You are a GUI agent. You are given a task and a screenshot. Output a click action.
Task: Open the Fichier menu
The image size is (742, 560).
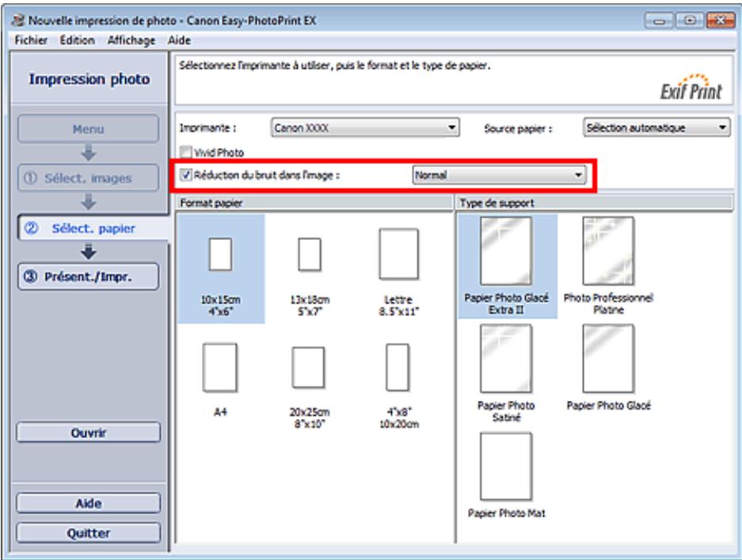coord(31,40)
